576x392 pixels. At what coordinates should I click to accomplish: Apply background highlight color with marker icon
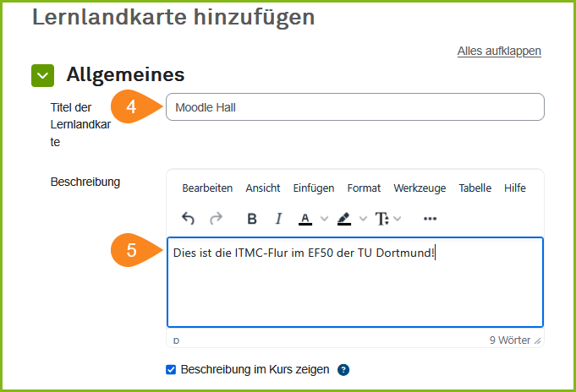(x=344, y=219)
